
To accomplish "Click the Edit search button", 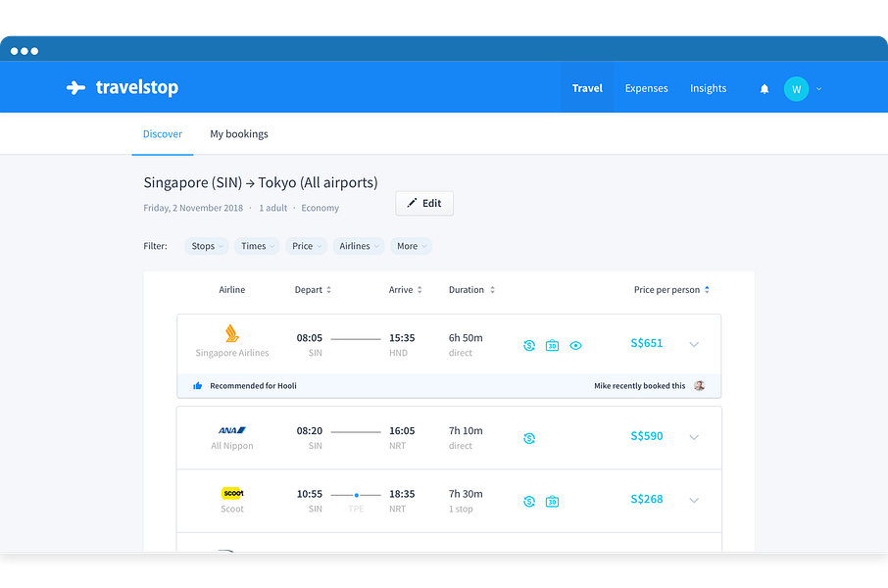I will pyautogui.click(x=424, y=204).
